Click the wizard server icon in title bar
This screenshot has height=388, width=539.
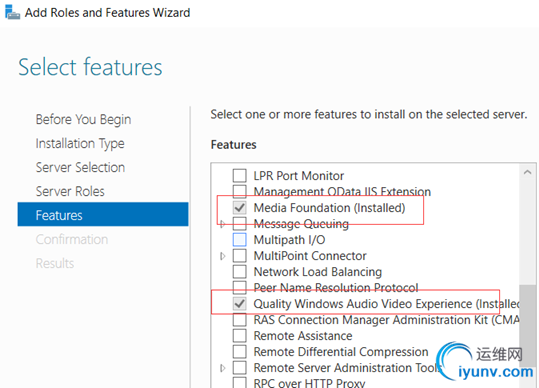[12, 12]
